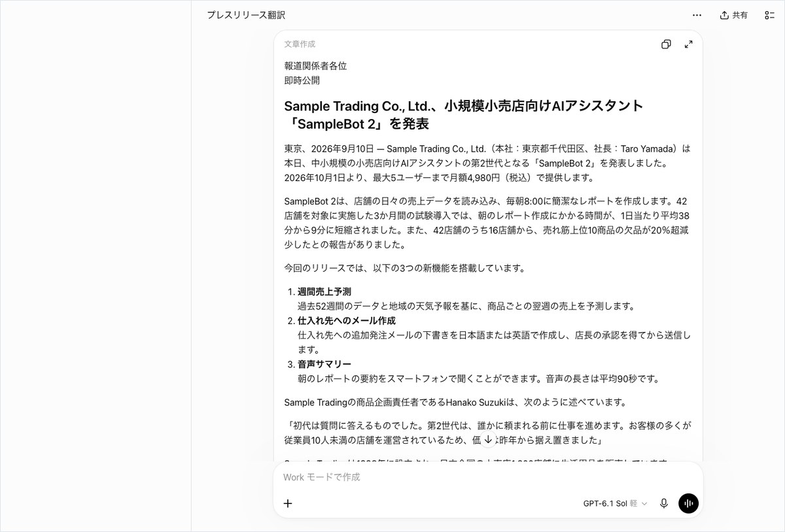Expand the document with the fullscreen arrows icon
The image size is (785, 532).
click(688, 44)
